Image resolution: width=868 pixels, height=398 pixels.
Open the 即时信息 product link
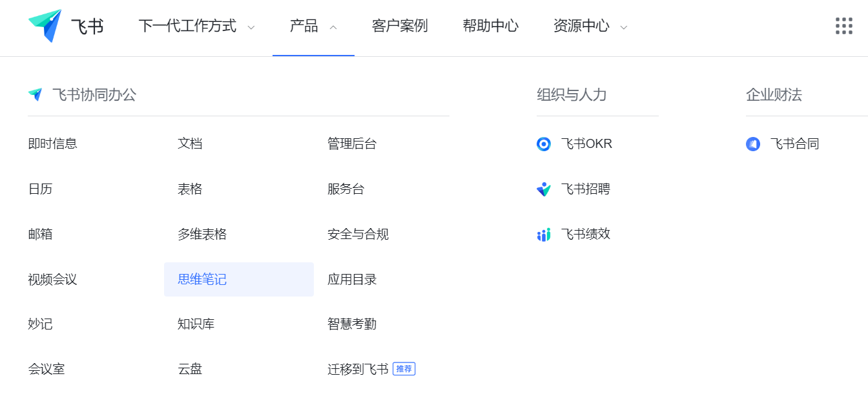pos(53,143)
